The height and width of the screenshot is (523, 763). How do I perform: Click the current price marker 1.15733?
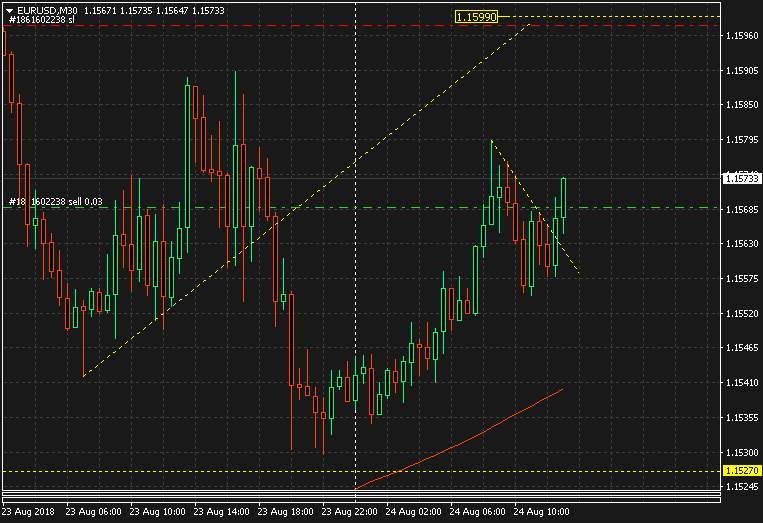[740, 178]
